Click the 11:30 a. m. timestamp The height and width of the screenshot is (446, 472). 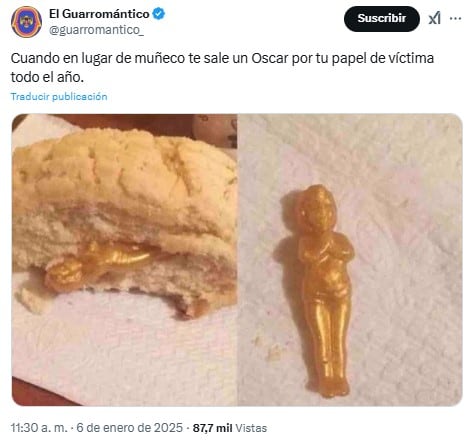tap(39, 428)
